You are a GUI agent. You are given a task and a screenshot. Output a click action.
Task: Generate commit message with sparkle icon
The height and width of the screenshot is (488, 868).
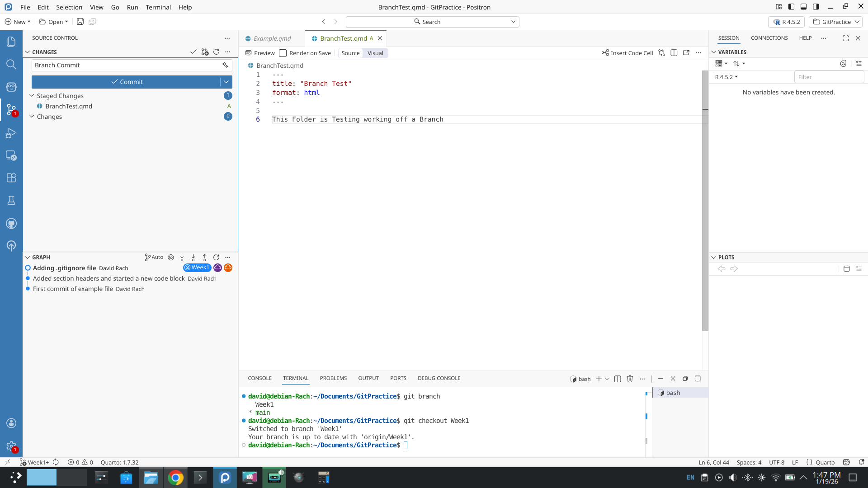(x=225, y=65)
